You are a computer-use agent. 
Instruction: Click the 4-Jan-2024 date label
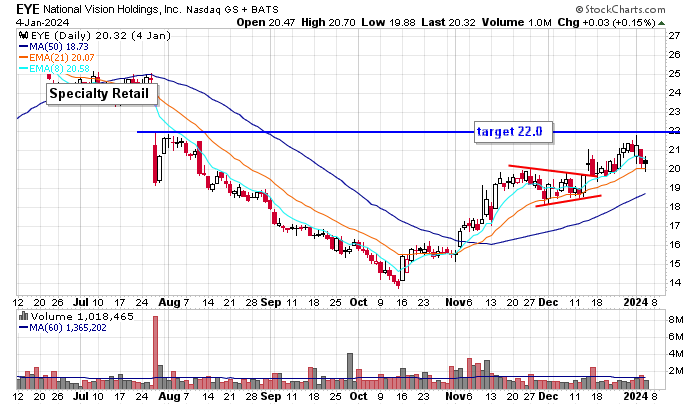pyautogui.click(x=43, y=22)
